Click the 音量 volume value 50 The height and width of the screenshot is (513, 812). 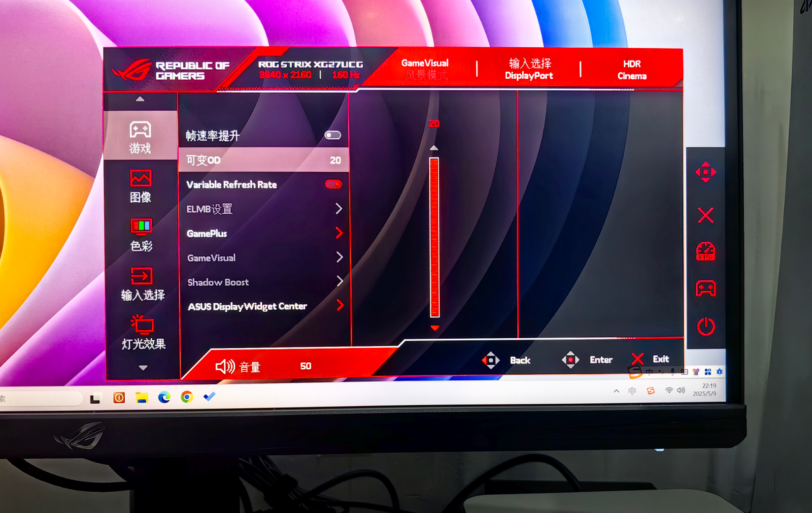(305, 366)
